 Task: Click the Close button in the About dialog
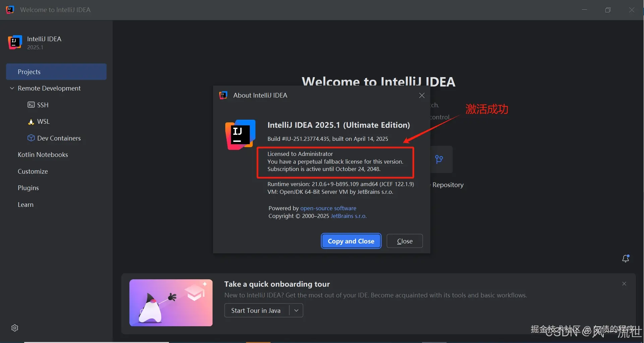click(405, 241)
